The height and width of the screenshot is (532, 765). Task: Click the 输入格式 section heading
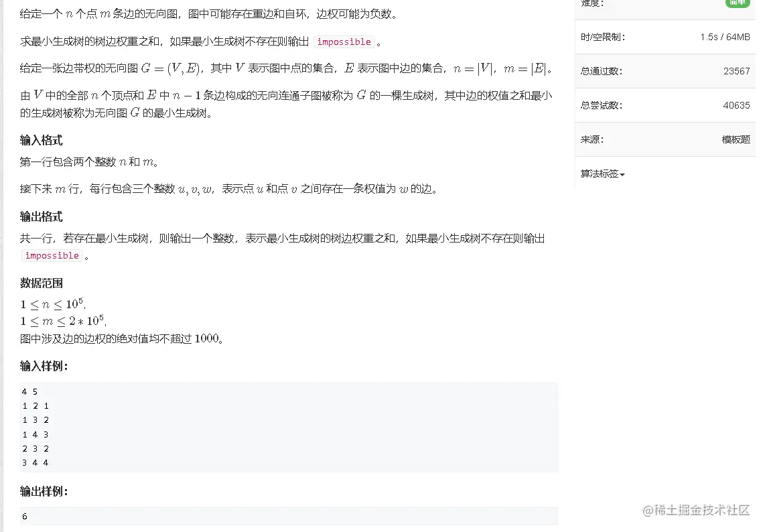click(42, 141)
